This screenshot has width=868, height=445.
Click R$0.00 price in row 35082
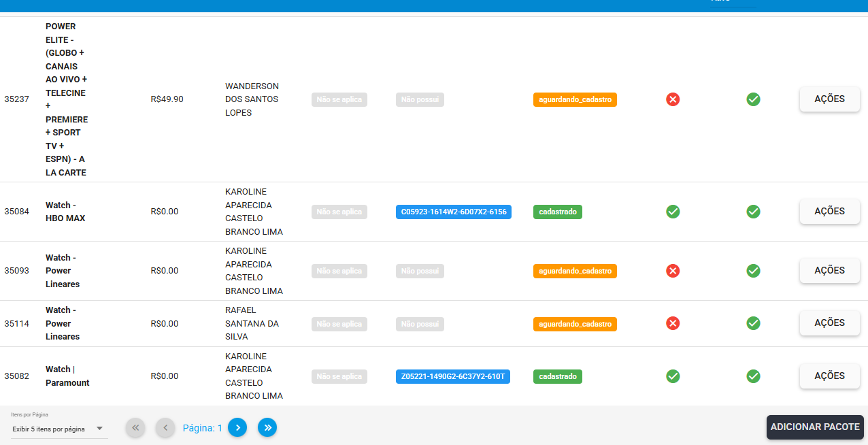165,376
